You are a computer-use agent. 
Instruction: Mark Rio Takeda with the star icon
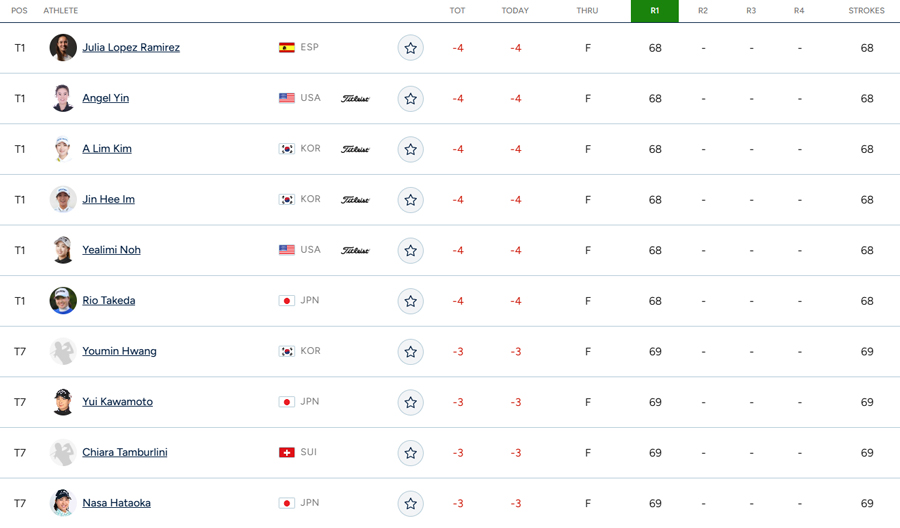point(410,301)
